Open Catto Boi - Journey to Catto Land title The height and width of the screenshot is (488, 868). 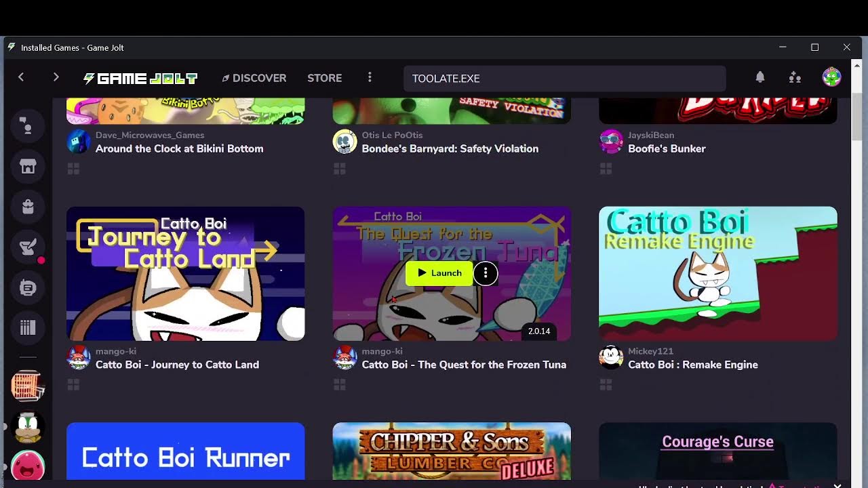178,365
